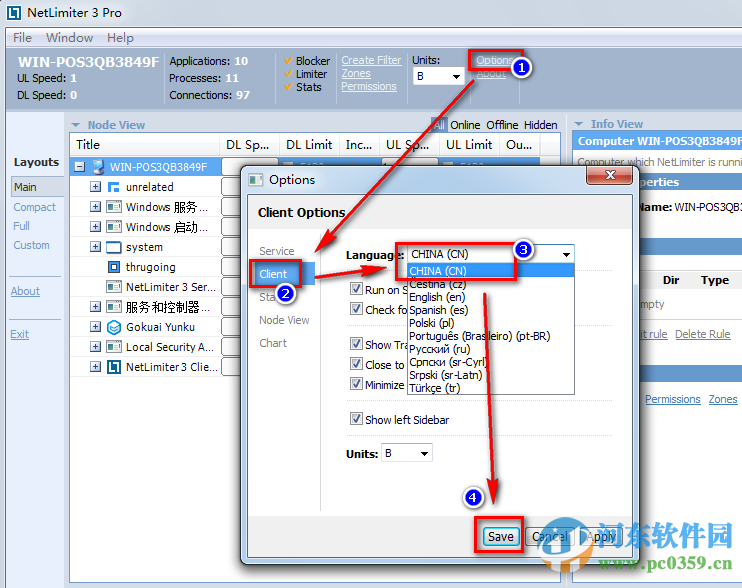
Task: Select the Full layout
Action: click(x=21, y=226)
